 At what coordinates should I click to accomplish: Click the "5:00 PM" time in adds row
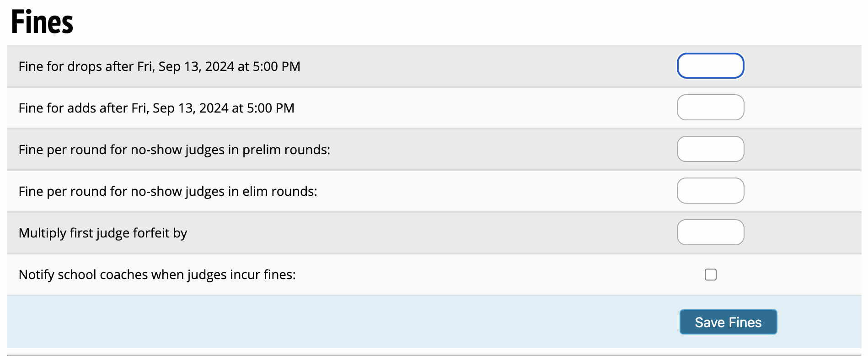click(270, 108)
